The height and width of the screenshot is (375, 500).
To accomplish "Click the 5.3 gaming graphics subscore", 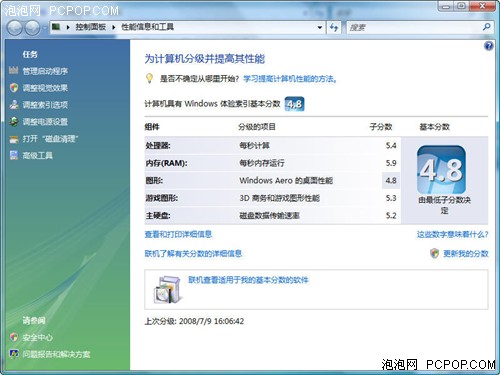I will (391, 198).
